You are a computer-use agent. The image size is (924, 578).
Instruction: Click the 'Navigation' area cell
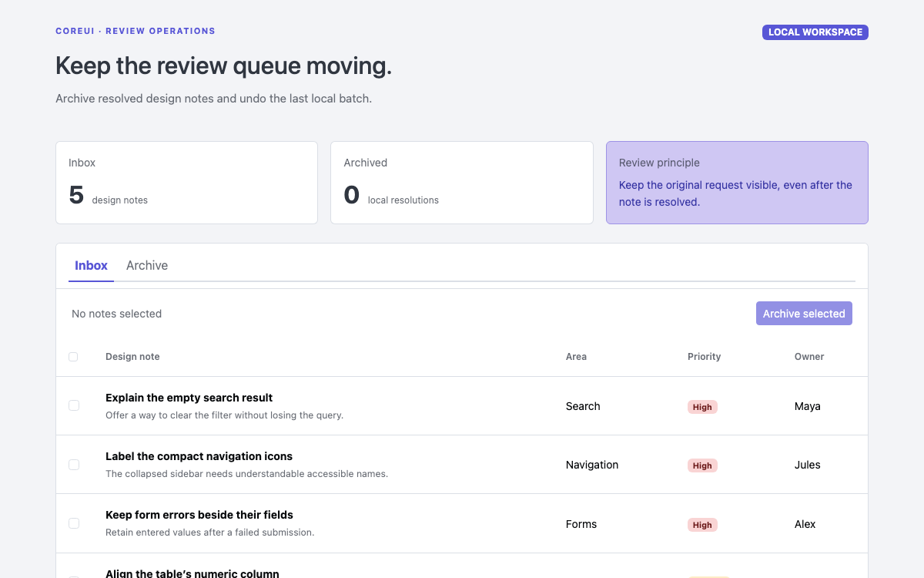pos(592,465)
